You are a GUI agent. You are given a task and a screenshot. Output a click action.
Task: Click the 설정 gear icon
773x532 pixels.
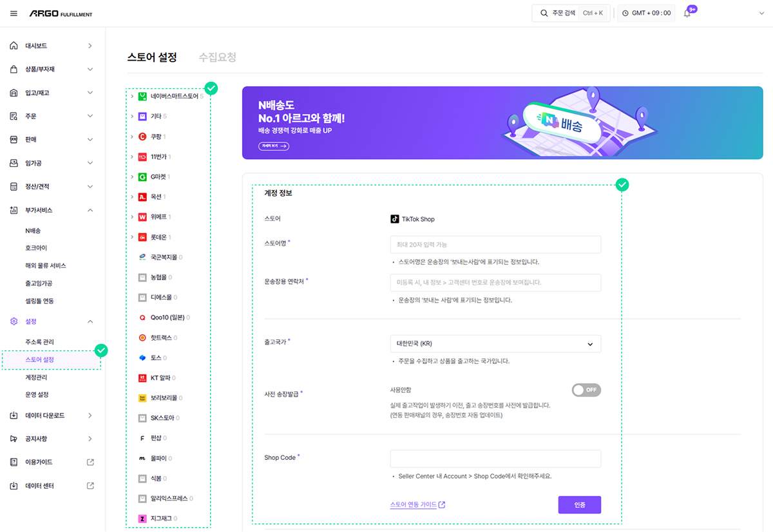tap(14, 321)
